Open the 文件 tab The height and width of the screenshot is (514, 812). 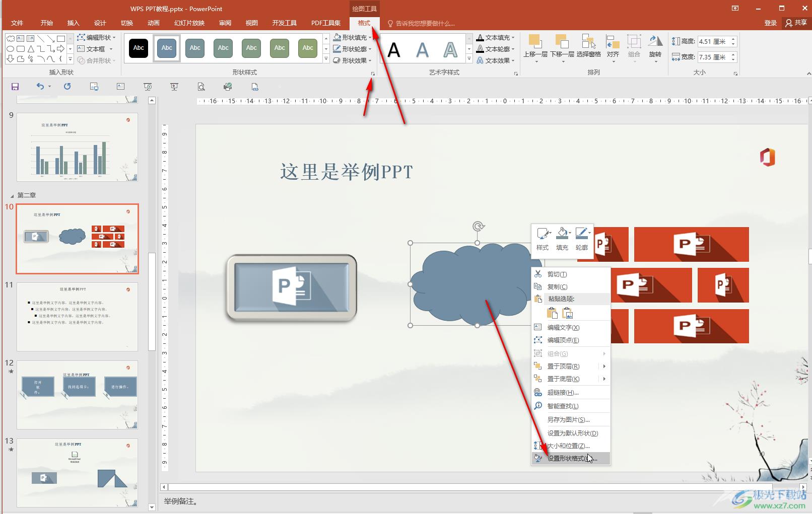click(17, 23)
